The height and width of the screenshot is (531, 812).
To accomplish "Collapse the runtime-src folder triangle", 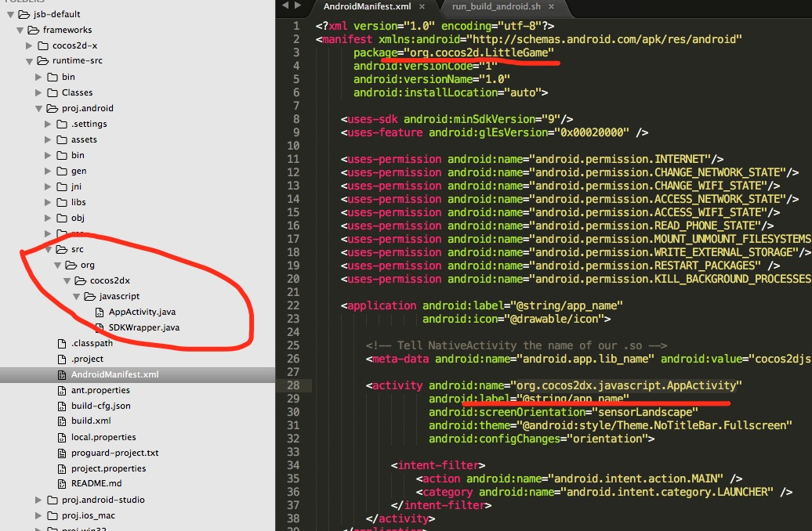I will [x=29, y=61].
